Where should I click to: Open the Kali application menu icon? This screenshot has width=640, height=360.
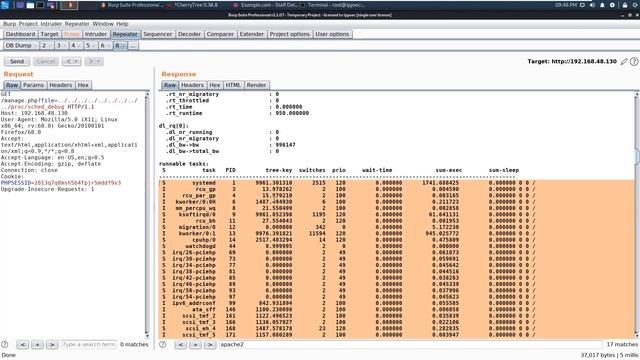(x=5, y=5)
